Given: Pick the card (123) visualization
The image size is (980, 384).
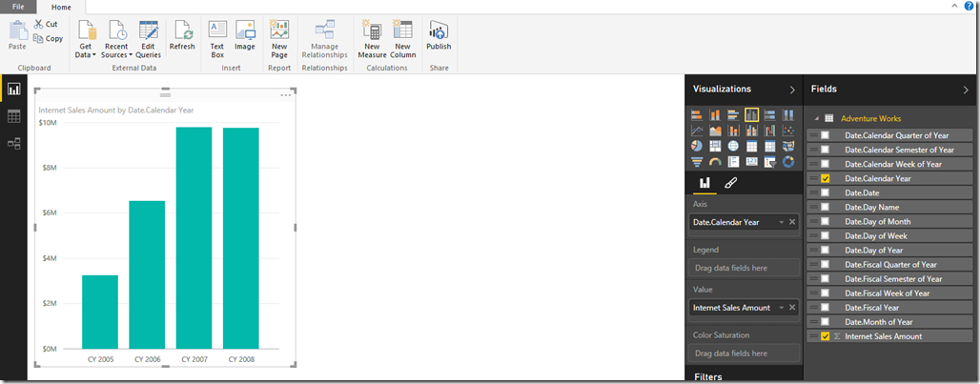Looking at the screenshot, I should point(752,162).
